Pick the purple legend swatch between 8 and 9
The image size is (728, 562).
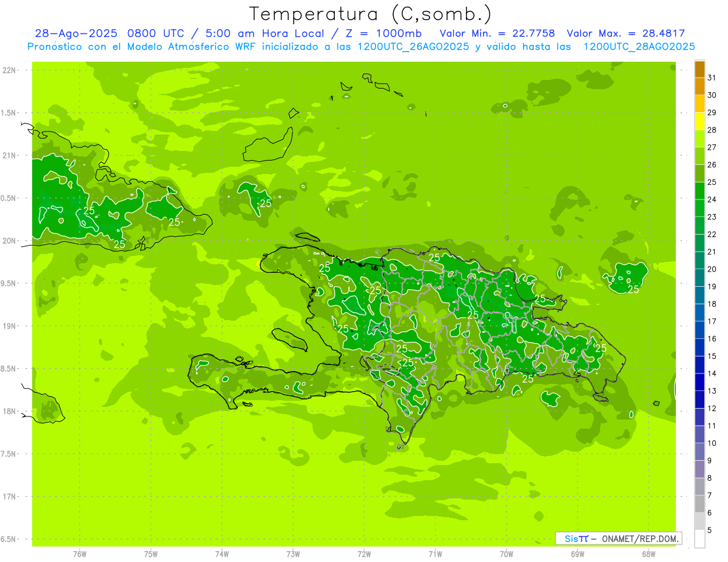699,469
